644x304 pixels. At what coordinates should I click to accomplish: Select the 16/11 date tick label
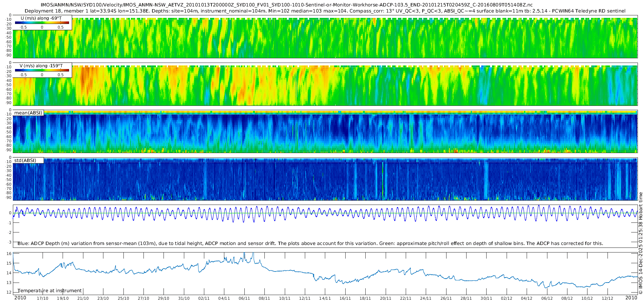(345, 298)
